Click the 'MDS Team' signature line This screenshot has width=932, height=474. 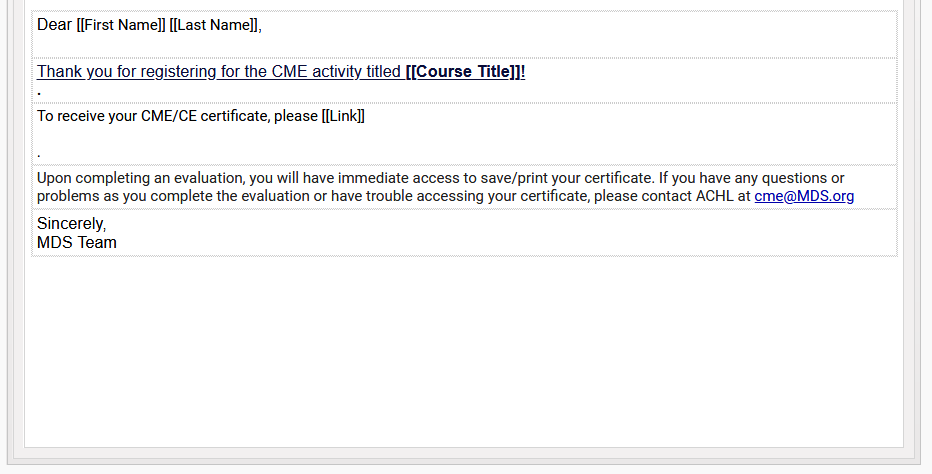pyautogui.click(x=77, y=243)
